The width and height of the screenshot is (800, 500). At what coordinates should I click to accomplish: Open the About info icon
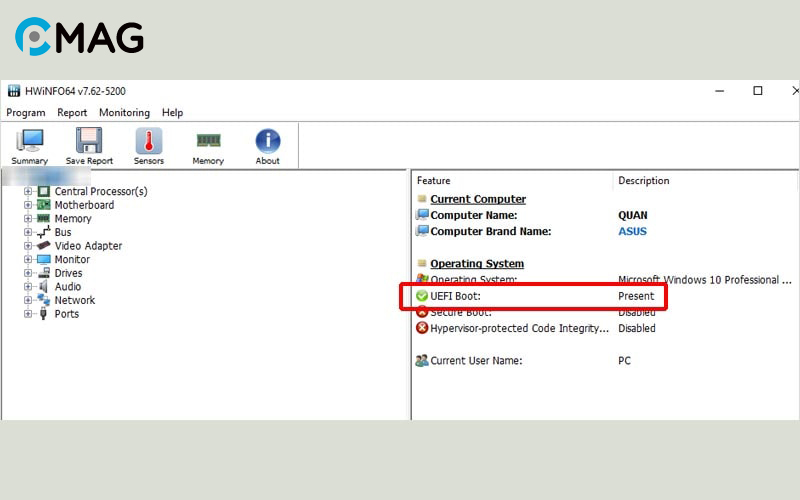pyautogui.click(x=267, y=141)
